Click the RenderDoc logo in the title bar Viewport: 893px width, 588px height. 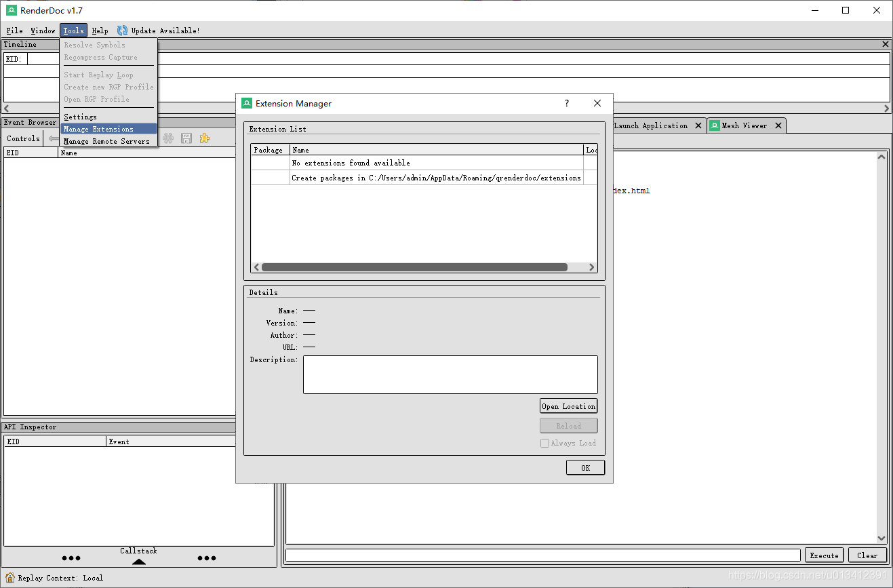point(12,10)
